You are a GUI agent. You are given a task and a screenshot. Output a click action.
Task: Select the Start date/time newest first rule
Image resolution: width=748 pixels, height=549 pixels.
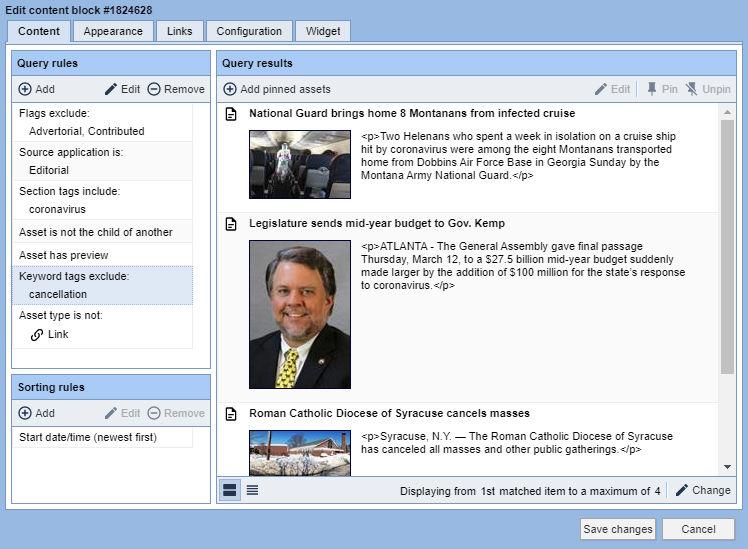pos(103,437)
